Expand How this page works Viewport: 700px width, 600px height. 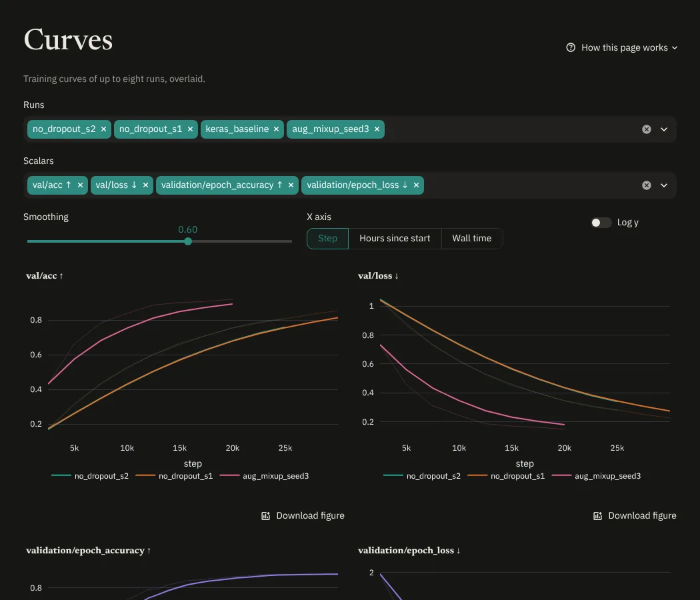click(622, 47)
